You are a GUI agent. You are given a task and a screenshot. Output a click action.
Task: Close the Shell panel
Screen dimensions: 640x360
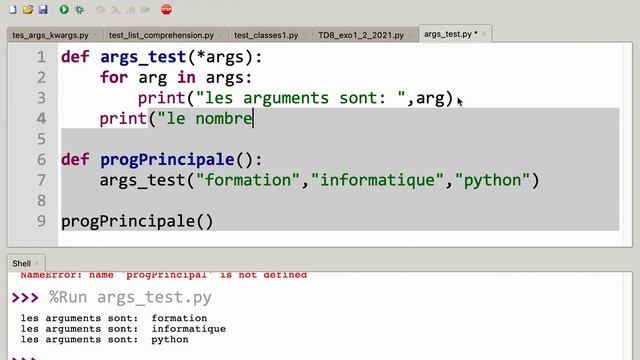(x=37, y=264)
